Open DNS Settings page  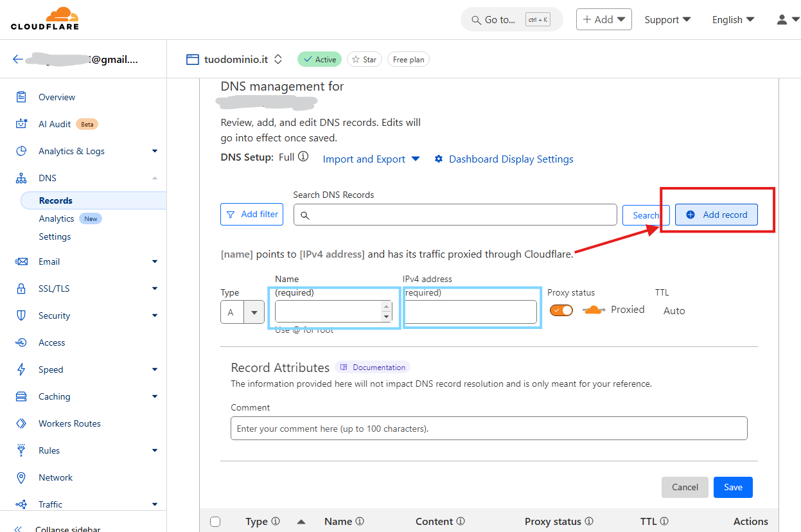coord(55,236)
